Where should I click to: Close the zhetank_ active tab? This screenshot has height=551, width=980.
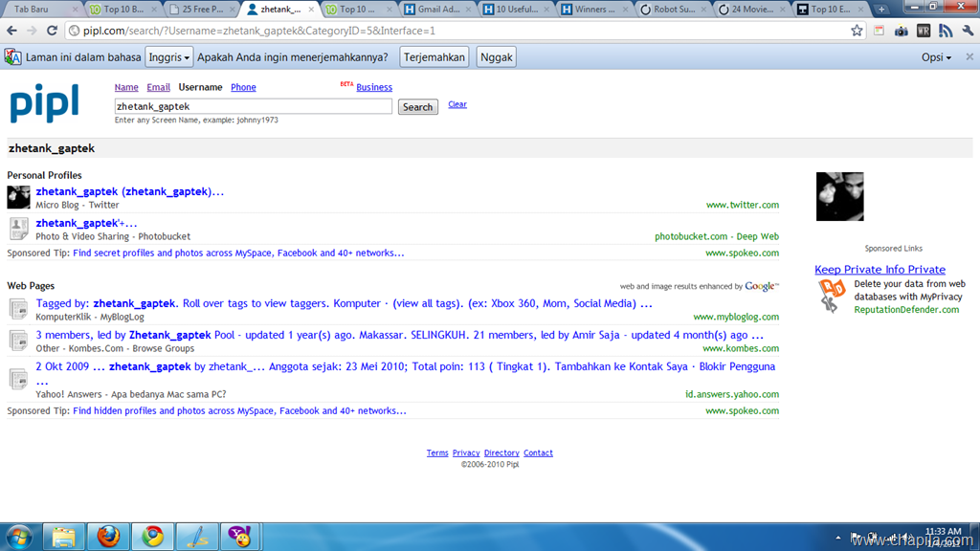311,10
